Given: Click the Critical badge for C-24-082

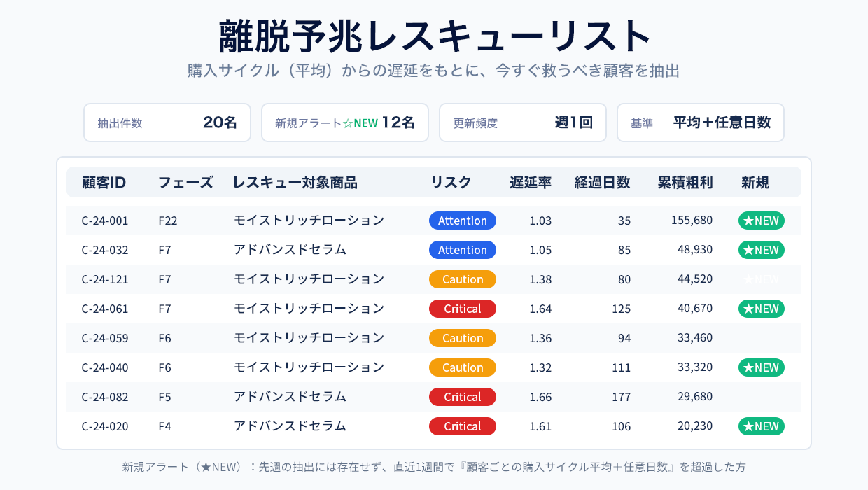Looking at the screenshot, I should click(462, 397).
